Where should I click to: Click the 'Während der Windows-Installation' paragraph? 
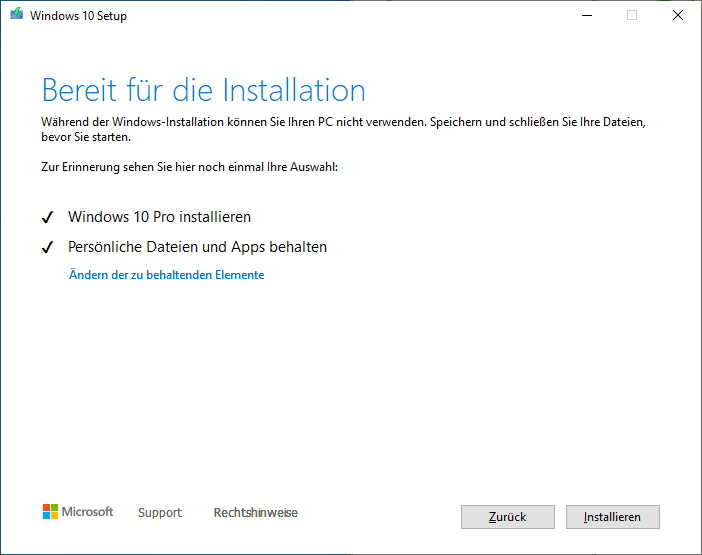[x=343, y=129]
